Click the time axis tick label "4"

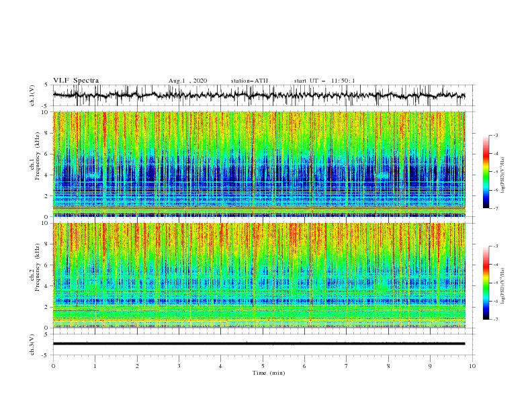(x=220, y=366)
